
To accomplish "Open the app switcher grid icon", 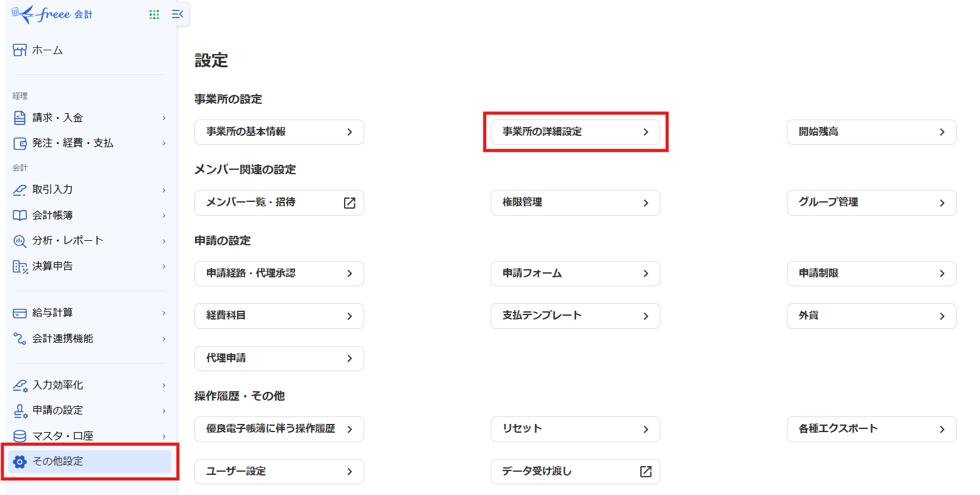I will 154,14.
